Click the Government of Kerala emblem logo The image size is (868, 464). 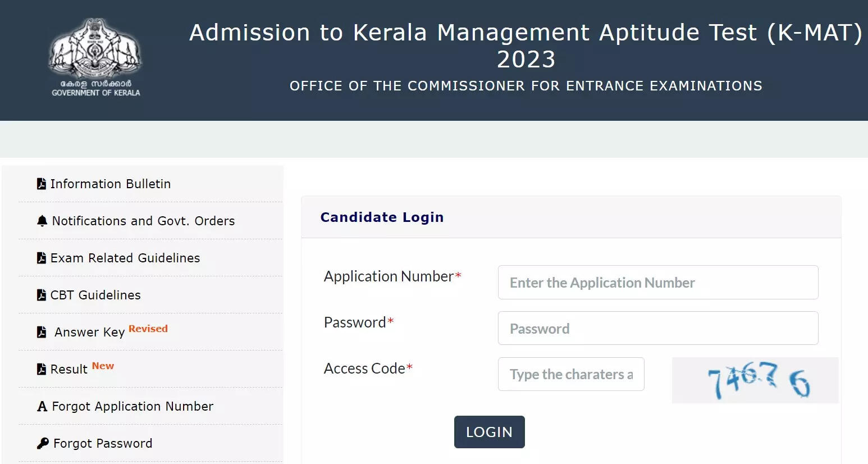click(x=95, y=56)
